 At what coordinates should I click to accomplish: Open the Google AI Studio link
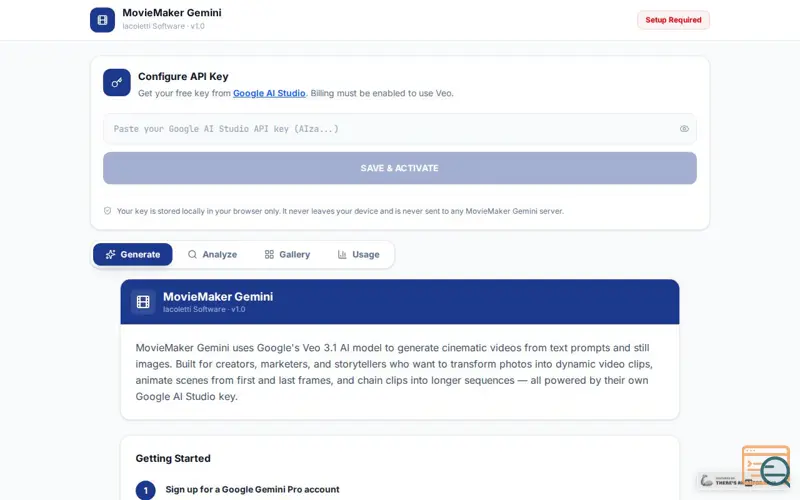tap(269, 93)
